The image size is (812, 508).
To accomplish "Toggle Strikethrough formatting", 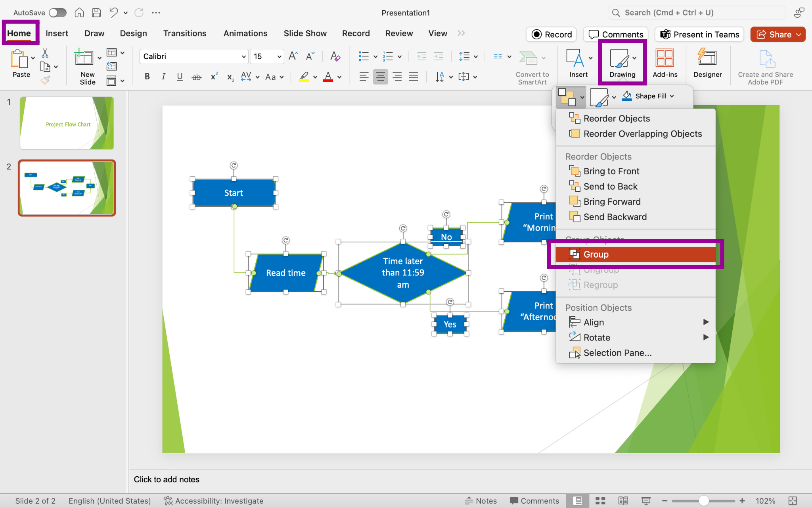I will pyautogui.click(x=197, y=77).
